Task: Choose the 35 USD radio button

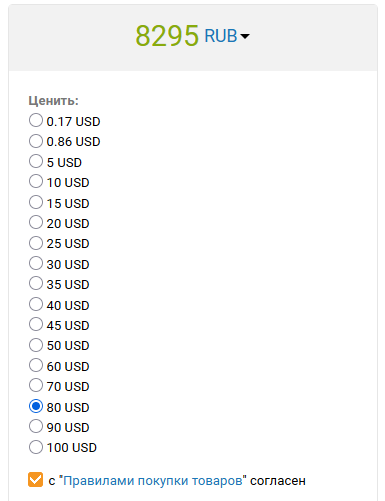Action: 36,284
